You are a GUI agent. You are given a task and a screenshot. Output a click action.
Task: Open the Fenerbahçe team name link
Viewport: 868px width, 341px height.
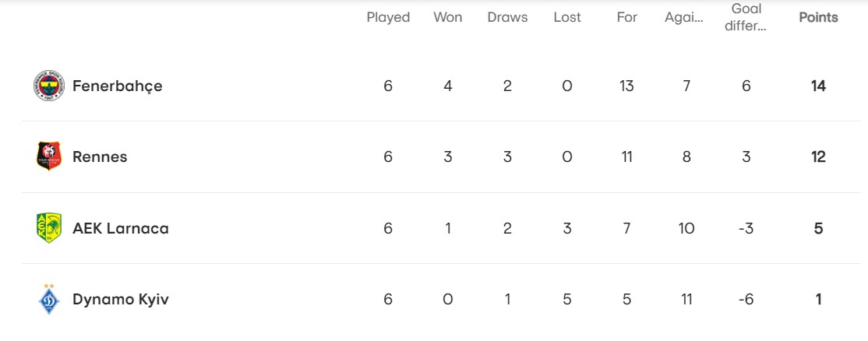tap(118, 86)
